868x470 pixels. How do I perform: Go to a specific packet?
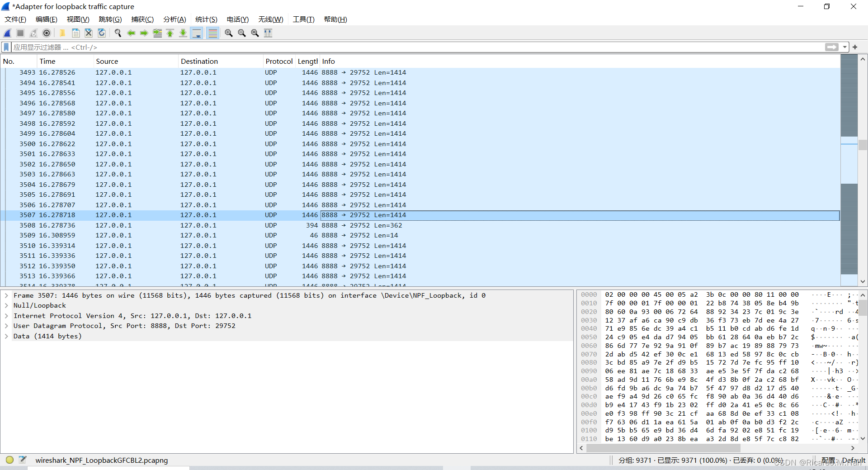[157, 33]
